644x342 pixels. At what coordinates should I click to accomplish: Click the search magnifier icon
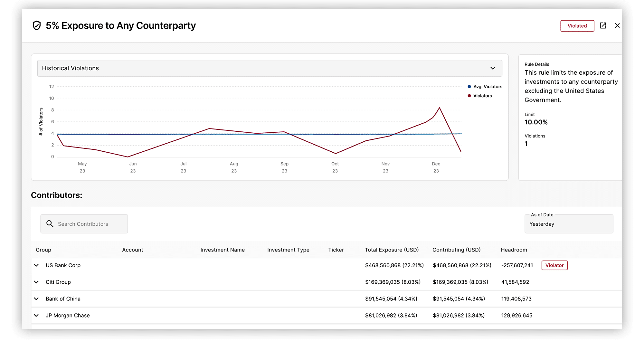50,223
